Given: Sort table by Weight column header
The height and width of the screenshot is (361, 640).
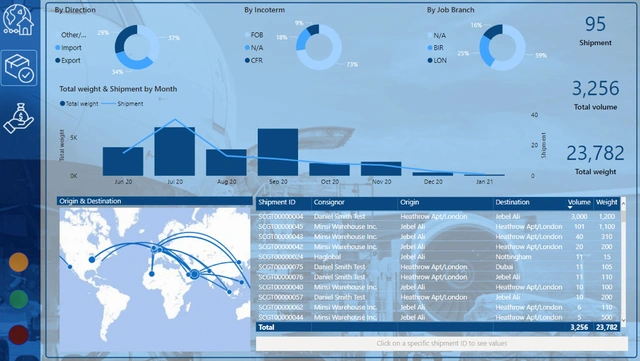Looking at the screenshot, I should click(607, 203).
